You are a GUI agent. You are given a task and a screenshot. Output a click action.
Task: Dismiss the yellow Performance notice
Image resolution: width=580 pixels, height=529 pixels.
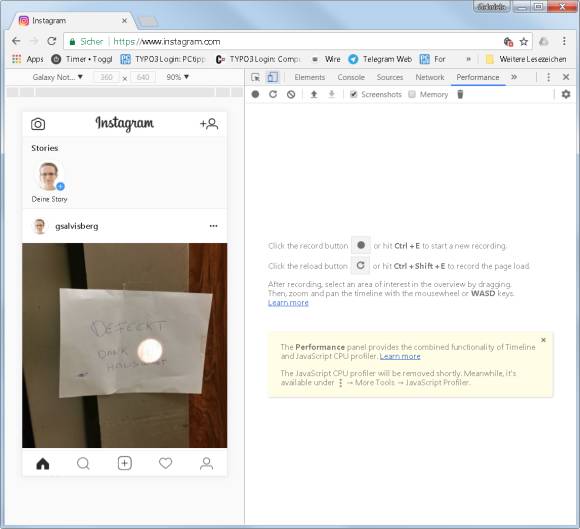[543, 340]
